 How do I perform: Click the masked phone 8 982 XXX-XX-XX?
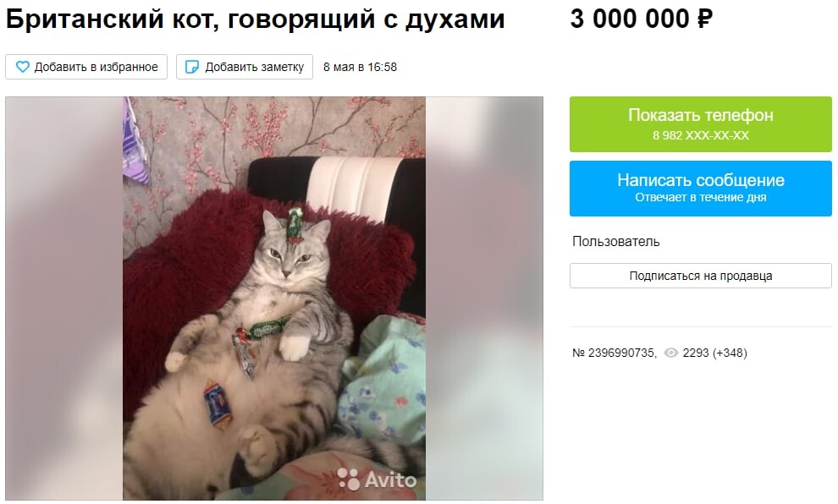coord(701,135)
